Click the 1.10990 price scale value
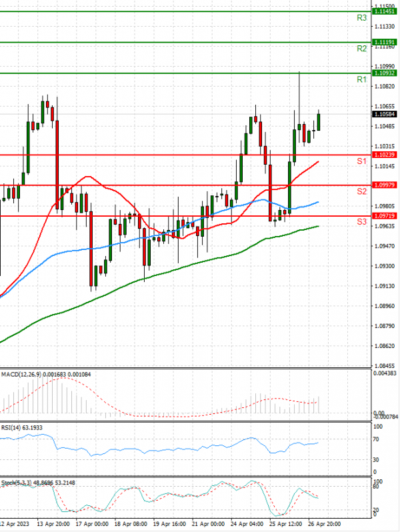 point(385,67)
